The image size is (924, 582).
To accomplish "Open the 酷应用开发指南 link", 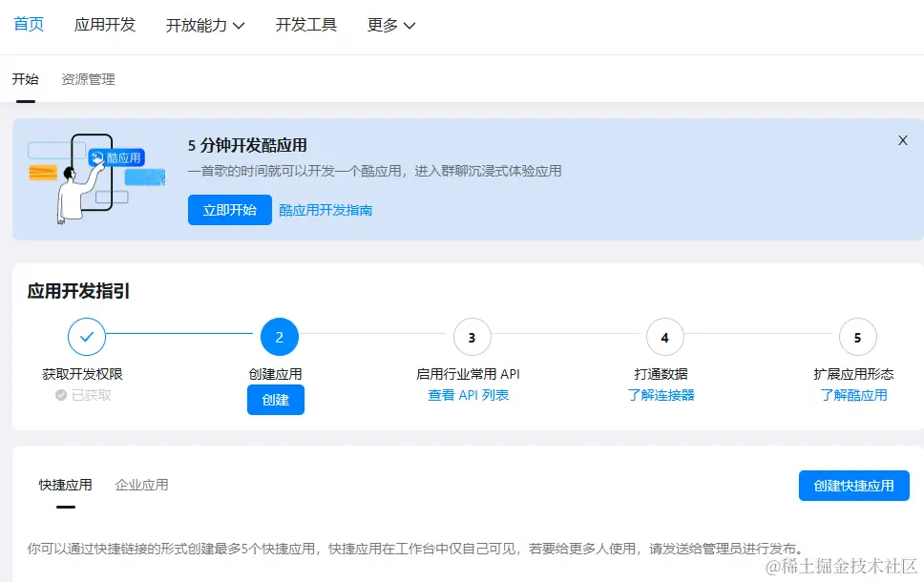I will [x=325, y=210].
